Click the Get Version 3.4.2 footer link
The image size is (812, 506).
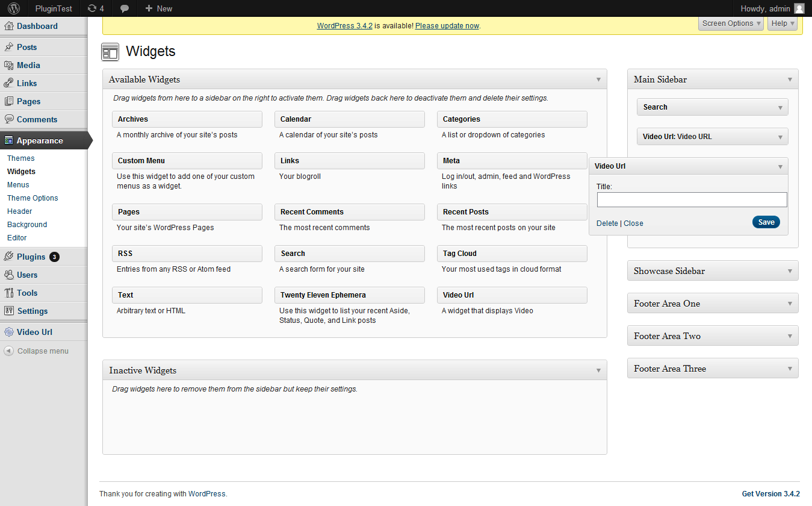771,494
